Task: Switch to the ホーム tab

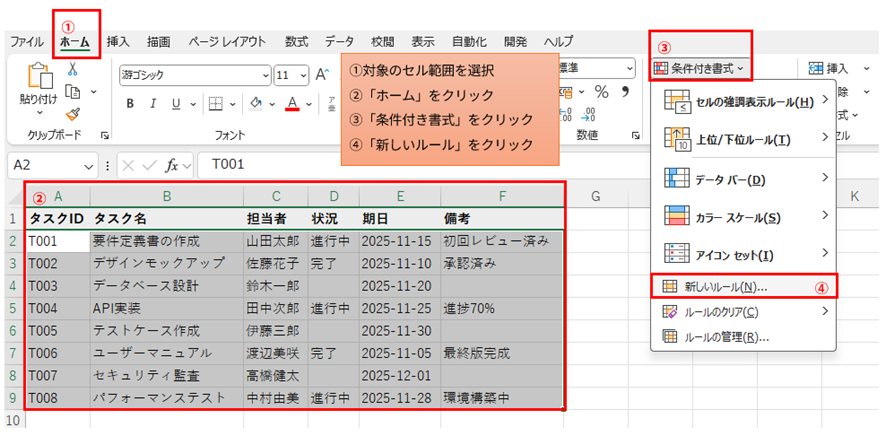Action: (75, 42)
